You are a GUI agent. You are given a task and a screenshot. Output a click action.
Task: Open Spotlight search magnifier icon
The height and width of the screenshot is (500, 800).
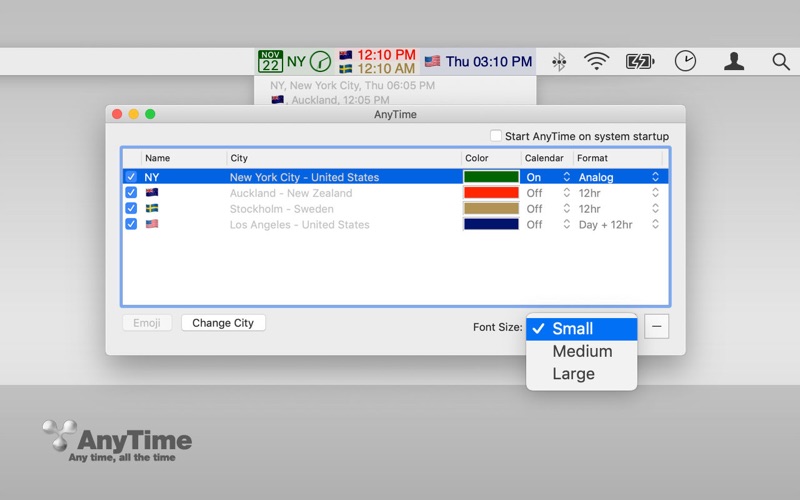point(780,62)
